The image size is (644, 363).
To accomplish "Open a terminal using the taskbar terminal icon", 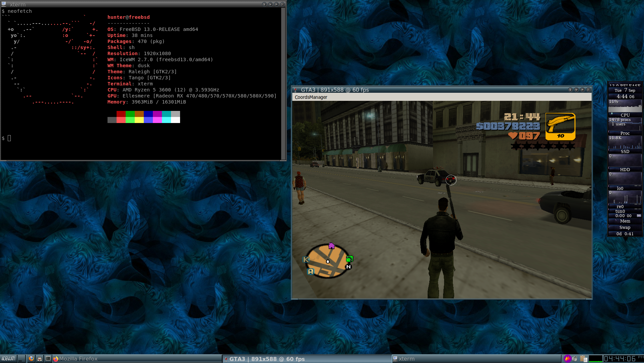I will 48,359.
